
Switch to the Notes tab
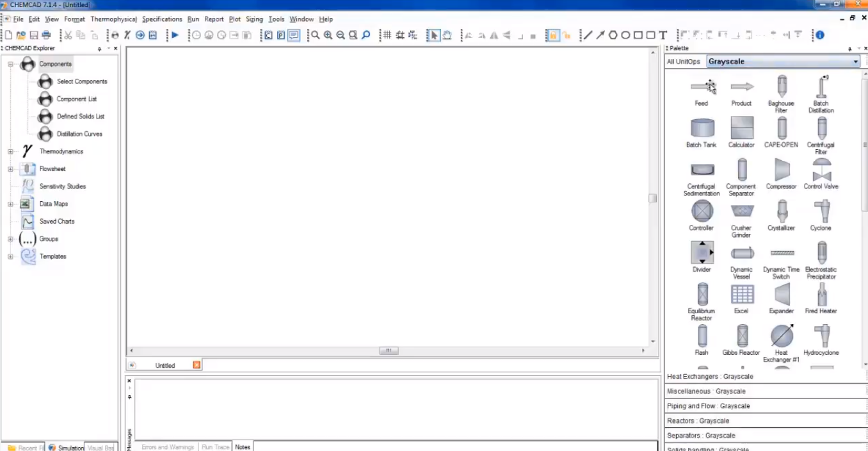pos(243,447)
